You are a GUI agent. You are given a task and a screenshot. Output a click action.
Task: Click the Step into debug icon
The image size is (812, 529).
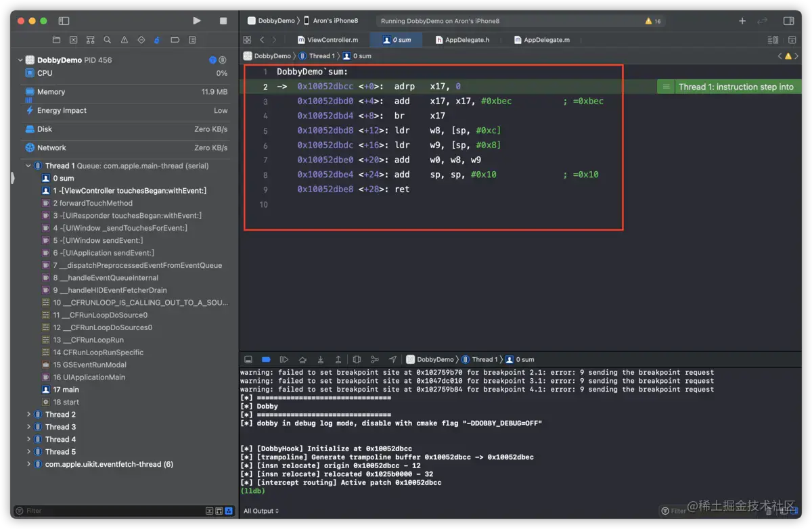pos(321,359)
